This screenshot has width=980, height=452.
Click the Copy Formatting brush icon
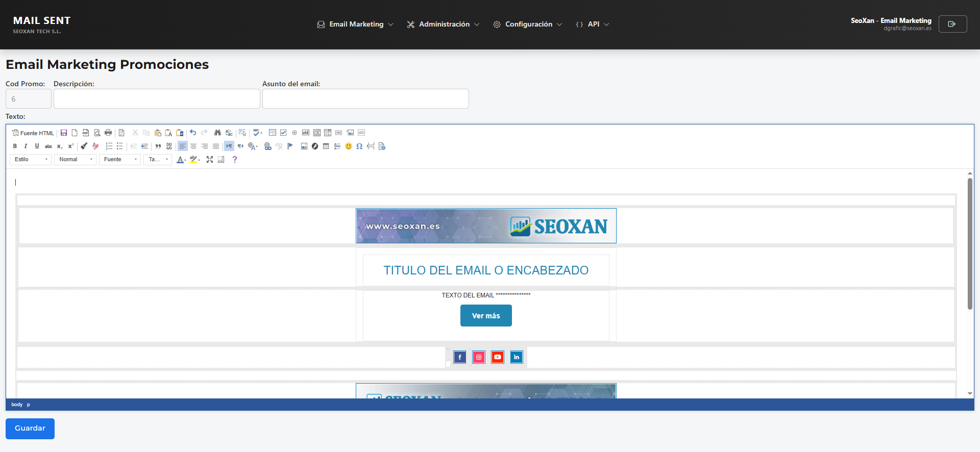pos(84,146)
